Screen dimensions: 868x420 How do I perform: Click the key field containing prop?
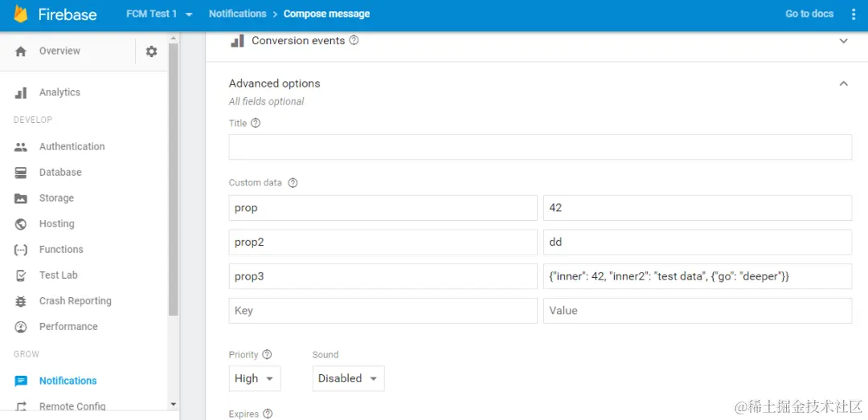pyautogui.click(x=383, y=208)
